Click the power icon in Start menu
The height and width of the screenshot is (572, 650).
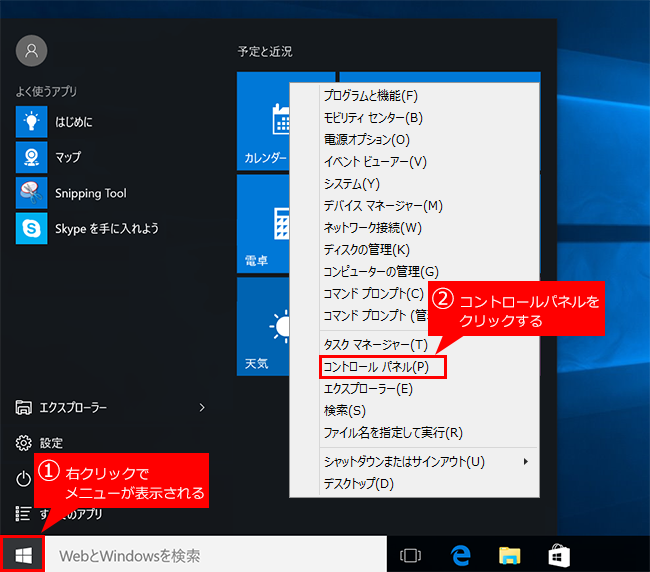23,479
